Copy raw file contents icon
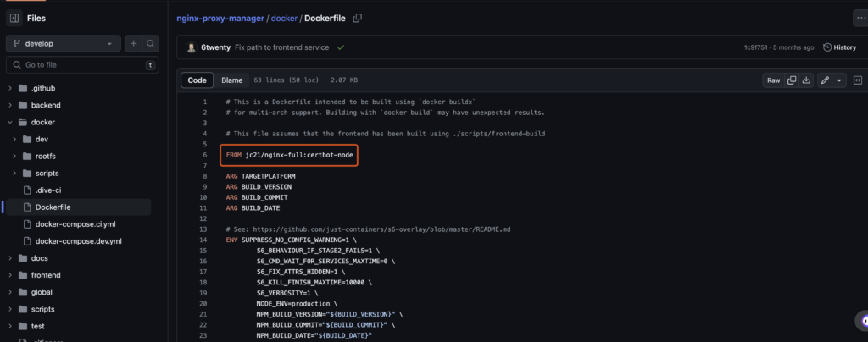868x342 pixels. coord(792,80)
